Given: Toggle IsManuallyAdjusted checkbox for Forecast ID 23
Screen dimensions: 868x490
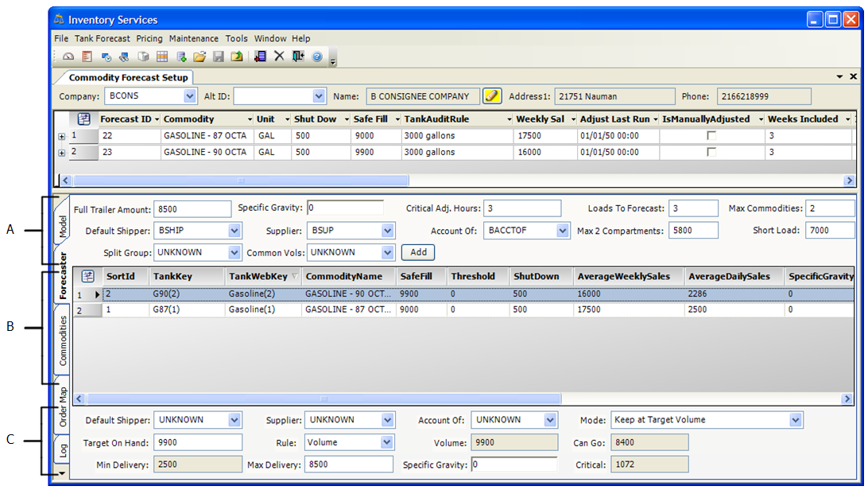Looking at the screenshot, I should [711, 152].
